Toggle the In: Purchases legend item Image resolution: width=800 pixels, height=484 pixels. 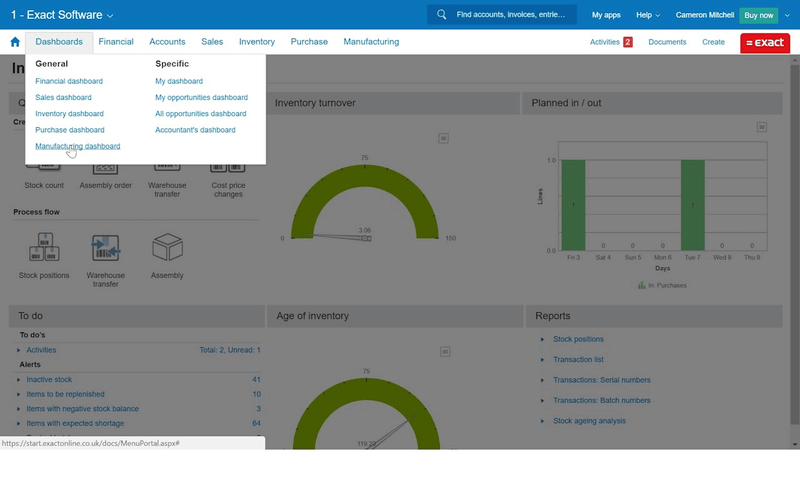click(x=660, y=286)
